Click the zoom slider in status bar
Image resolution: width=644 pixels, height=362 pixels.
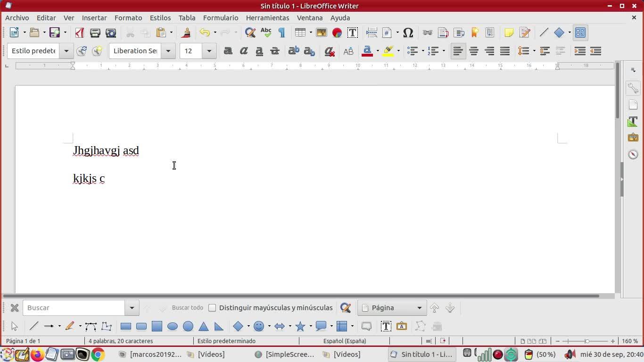click(x=586, y=341)
